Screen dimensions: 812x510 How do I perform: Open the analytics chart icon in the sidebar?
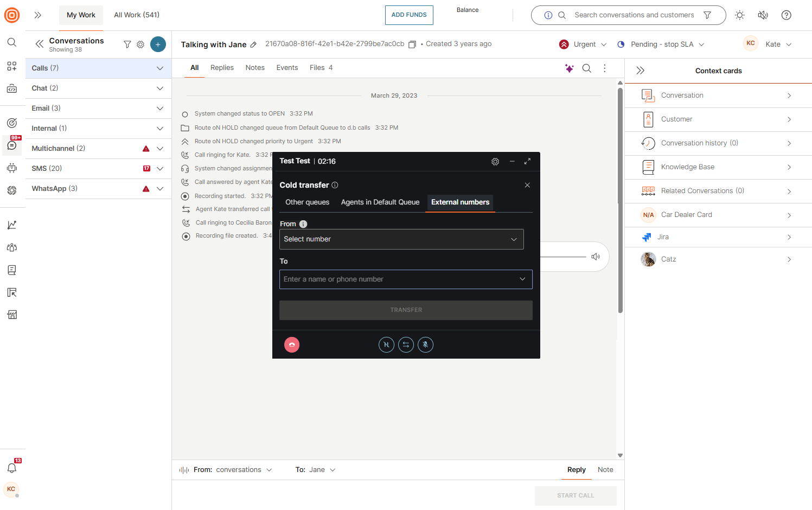click(12, 224)
